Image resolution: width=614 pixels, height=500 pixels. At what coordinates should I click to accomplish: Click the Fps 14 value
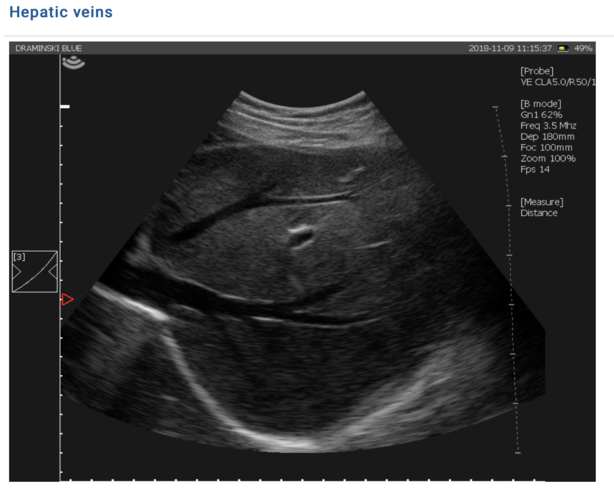coord(535,170)
